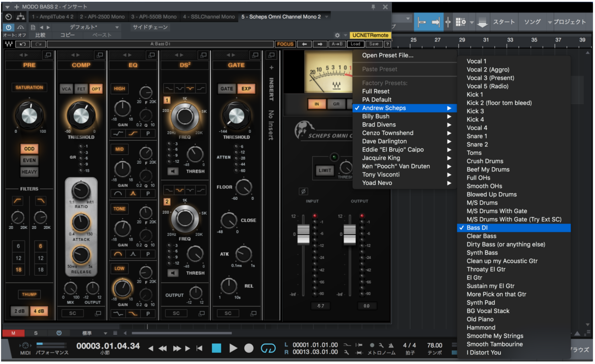Enable ODD saturation mode
This screenshot has height=364, width=595.
[x=29, y=149]
